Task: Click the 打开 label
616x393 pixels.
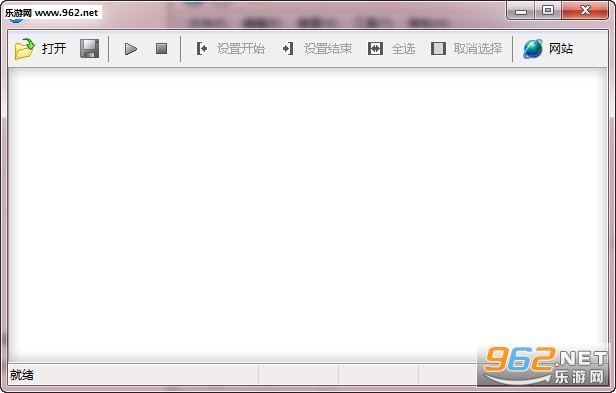Action: [x=54, y=49]
